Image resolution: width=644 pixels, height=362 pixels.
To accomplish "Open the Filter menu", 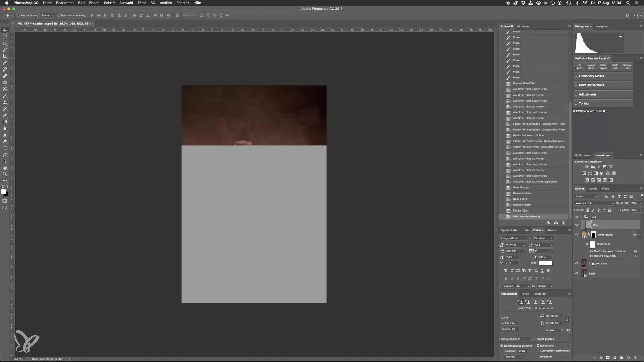I will click(142, 3).
